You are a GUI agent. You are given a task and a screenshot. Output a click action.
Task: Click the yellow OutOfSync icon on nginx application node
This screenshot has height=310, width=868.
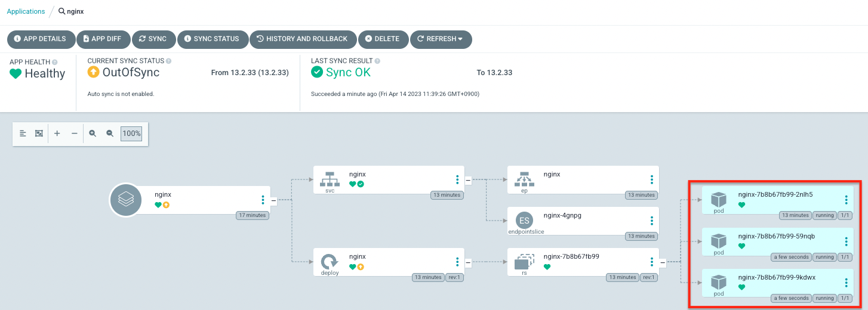[166, 204]
